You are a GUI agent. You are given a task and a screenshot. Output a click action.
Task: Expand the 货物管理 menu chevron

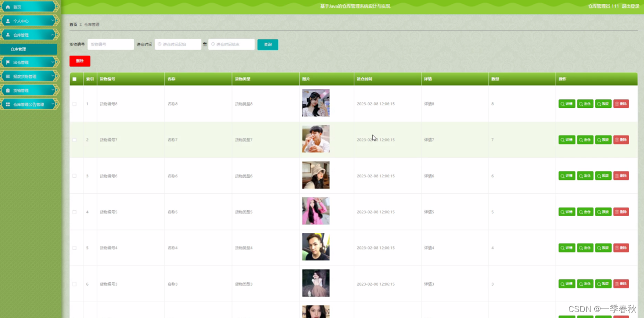53,90
